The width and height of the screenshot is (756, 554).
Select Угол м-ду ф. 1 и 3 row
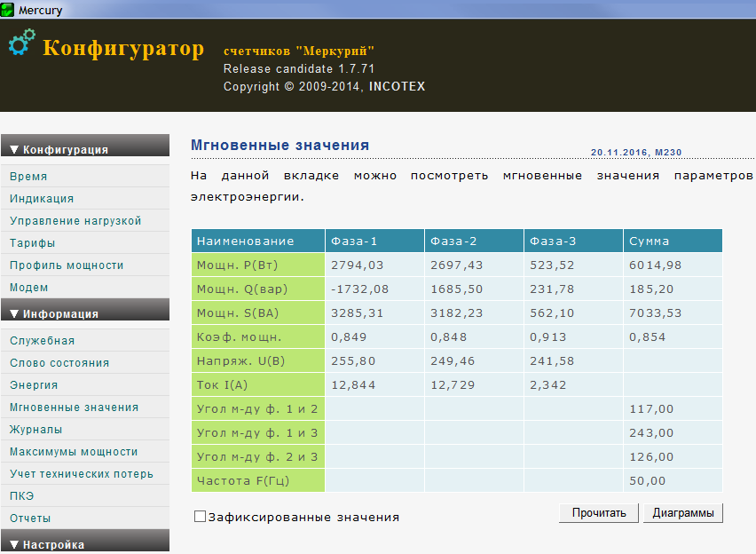click(x=258, y=433)
